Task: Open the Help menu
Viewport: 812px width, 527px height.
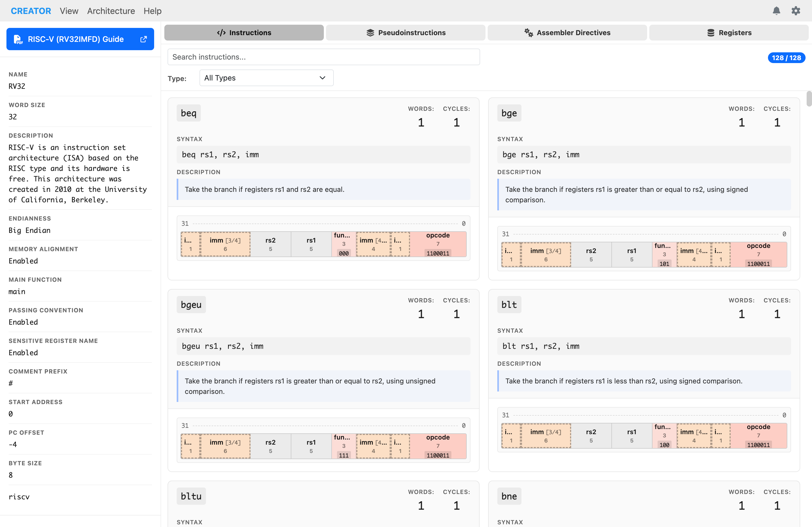Action: 152,11
